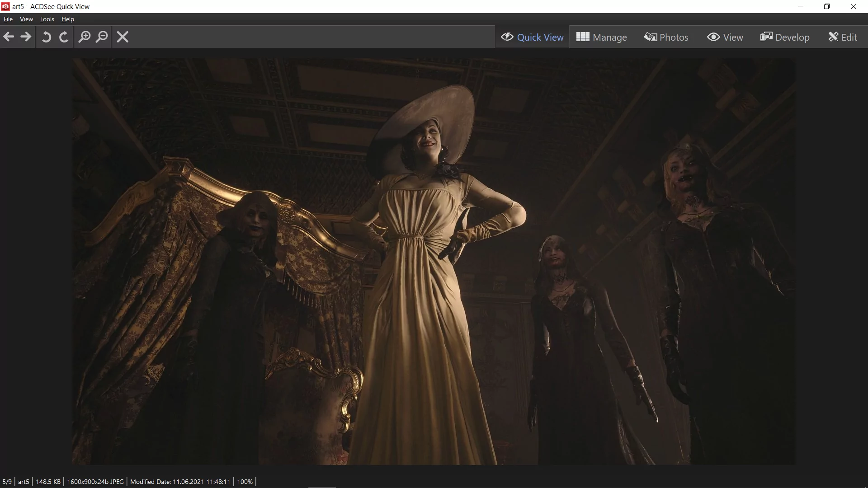Switch to View mode tab
The height and width of the screenshot is (488, 868).
[725, 37]
